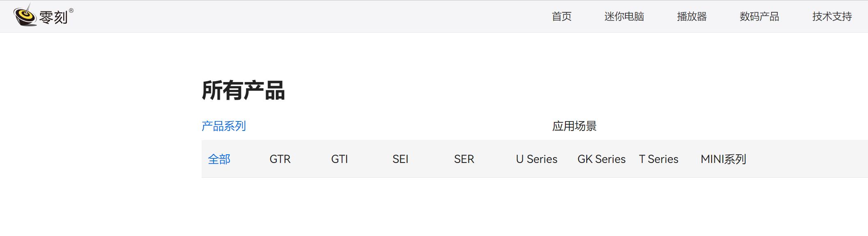Open the 播放器 navigation item
This screenshot has height=236, width=868.
(x=691, y=16)
